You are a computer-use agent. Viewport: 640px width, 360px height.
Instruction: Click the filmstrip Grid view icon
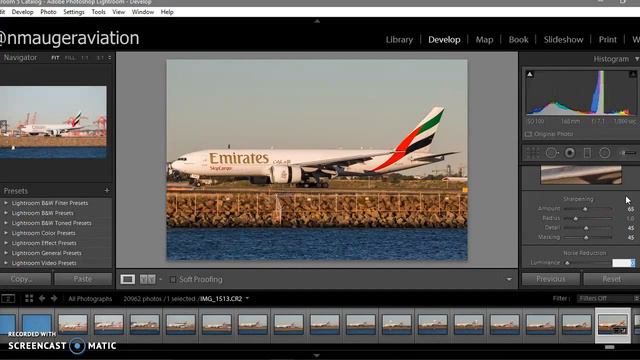click(29, 299)
